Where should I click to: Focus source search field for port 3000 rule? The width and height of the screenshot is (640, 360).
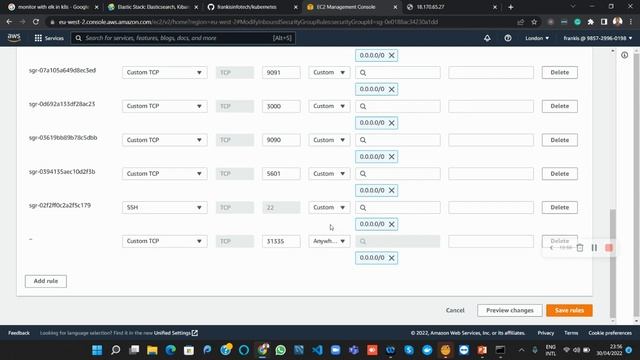tap(398, 106)
